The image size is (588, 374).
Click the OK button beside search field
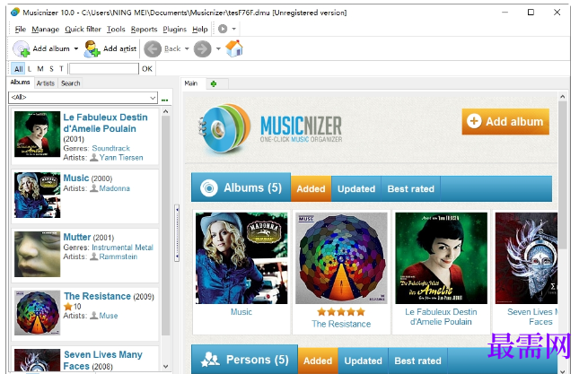147,68
